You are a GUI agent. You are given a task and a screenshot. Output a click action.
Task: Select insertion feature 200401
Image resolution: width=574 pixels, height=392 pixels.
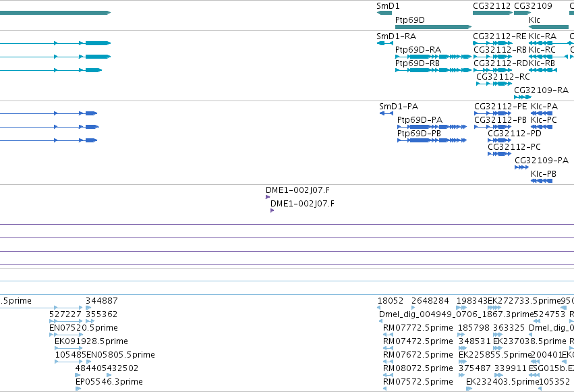535,362
